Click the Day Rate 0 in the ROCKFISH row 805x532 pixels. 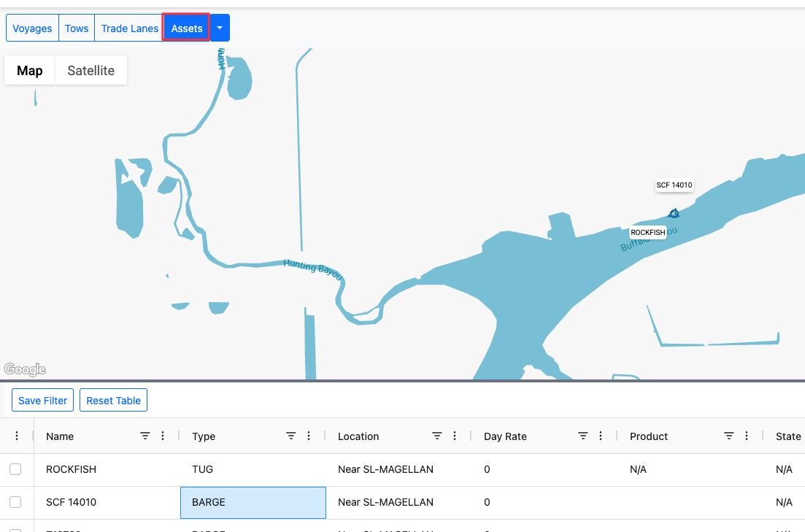coord(487,469)
